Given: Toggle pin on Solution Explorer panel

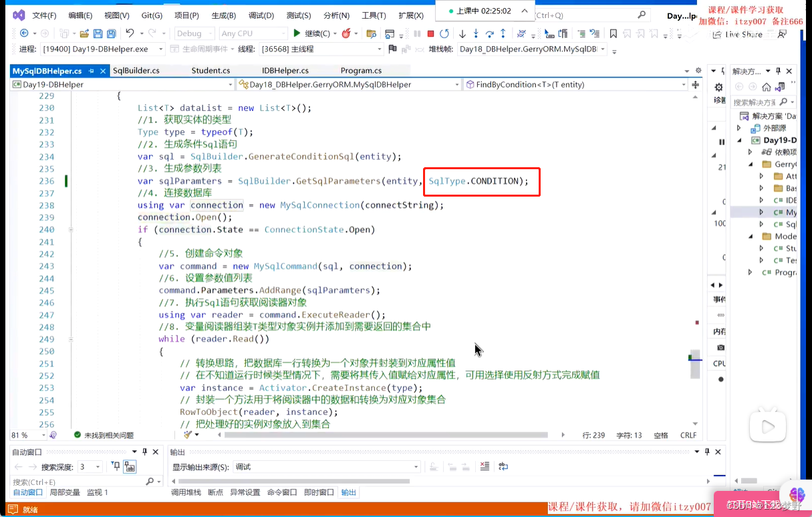Looking at the screenshot, I should [779, 71].
